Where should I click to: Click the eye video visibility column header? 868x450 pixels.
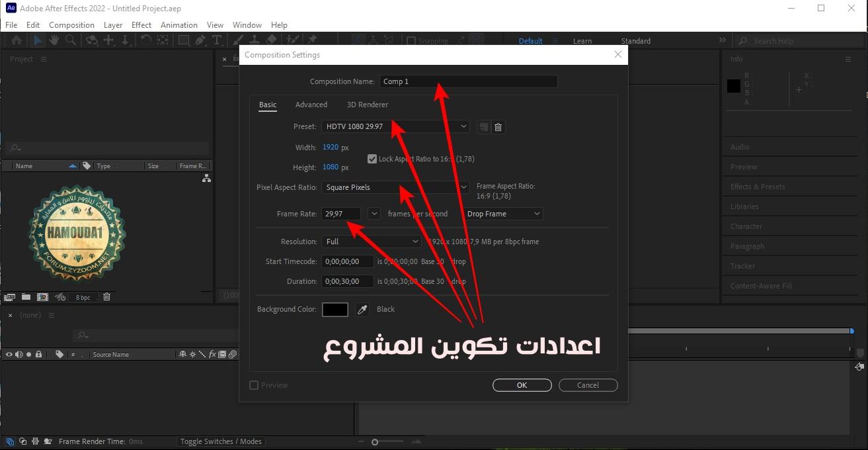9,355
